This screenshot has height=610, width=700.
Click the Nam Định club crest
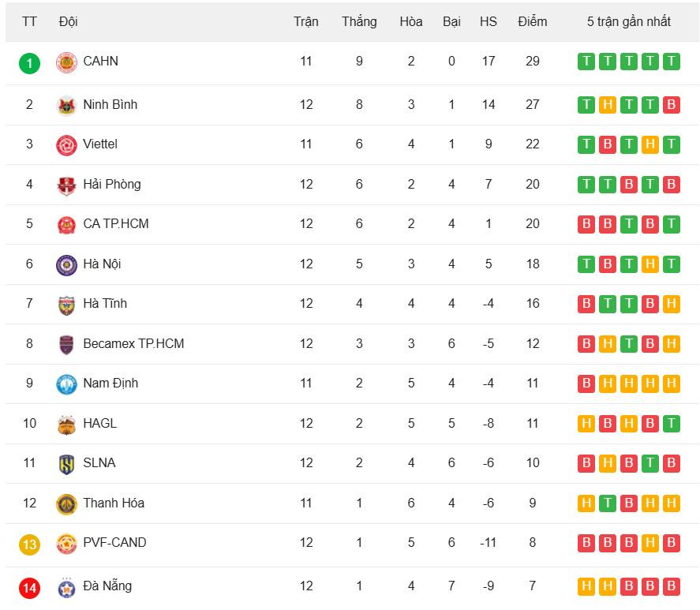[x=66, y=384]
